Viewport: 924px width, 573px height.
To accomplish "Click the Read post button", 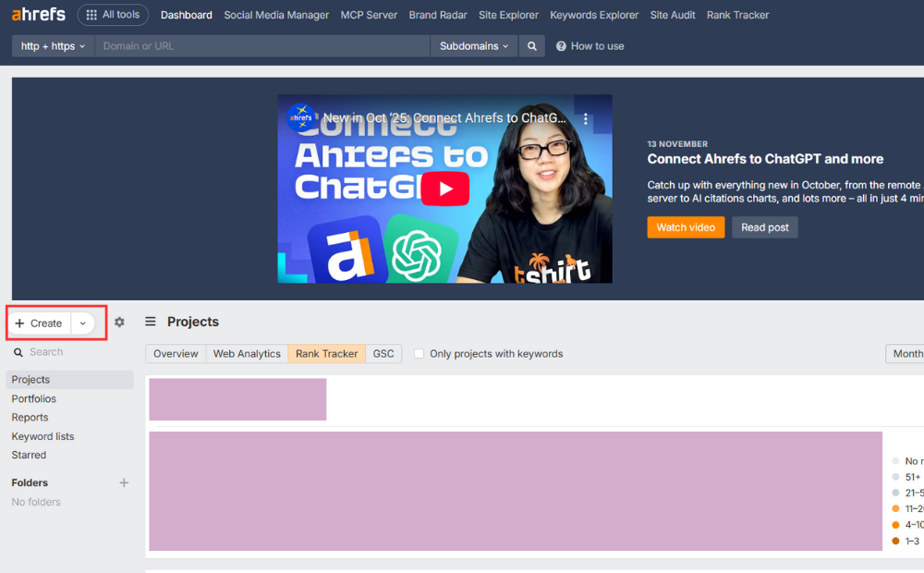I will [x=764, y=227].
